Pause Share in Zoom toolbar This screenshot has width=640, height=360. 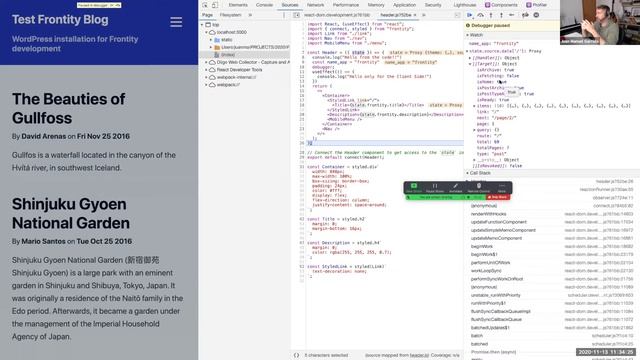pos(435,188)
